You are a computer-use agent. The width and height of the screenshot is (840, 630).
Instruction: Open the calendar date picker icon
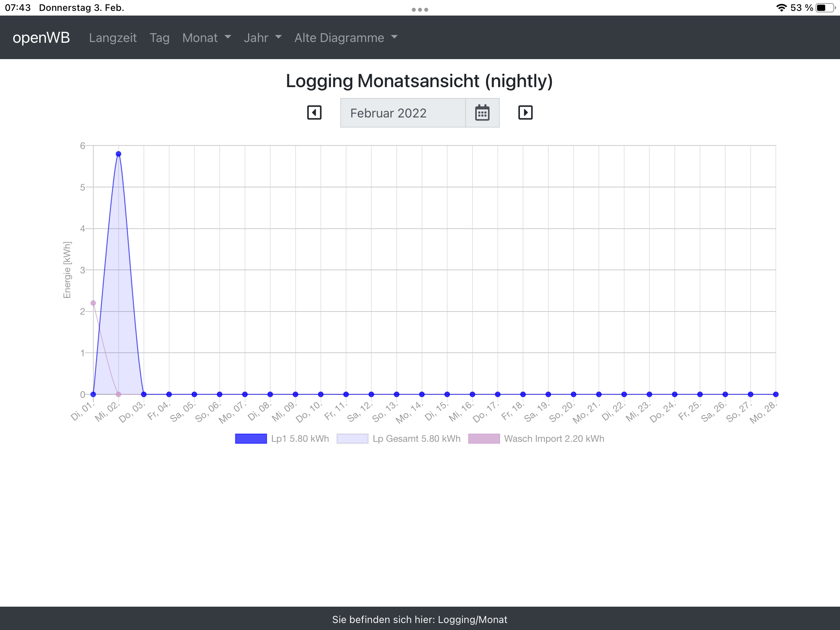tap(482, 113)
